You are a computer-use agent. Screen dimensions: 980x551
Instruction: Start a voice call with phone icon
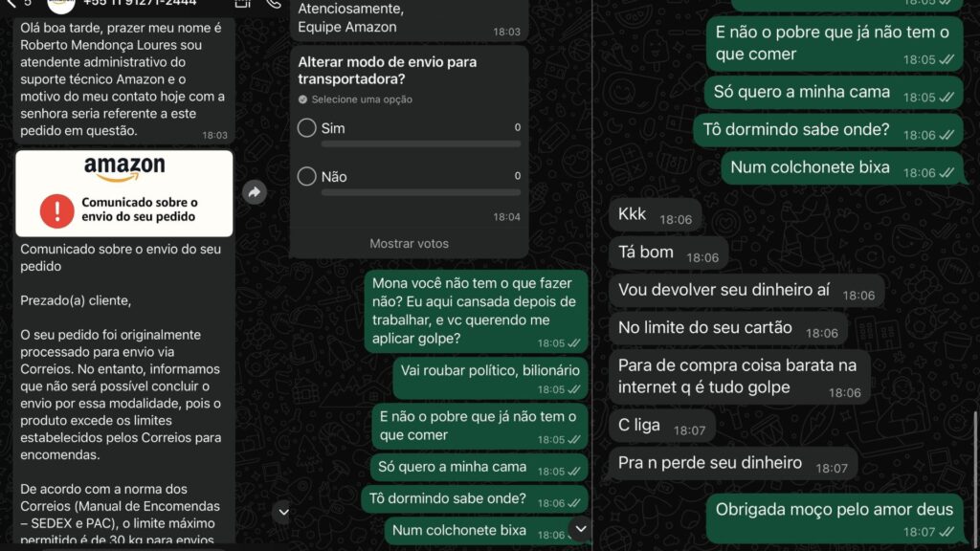pos(274,3)
